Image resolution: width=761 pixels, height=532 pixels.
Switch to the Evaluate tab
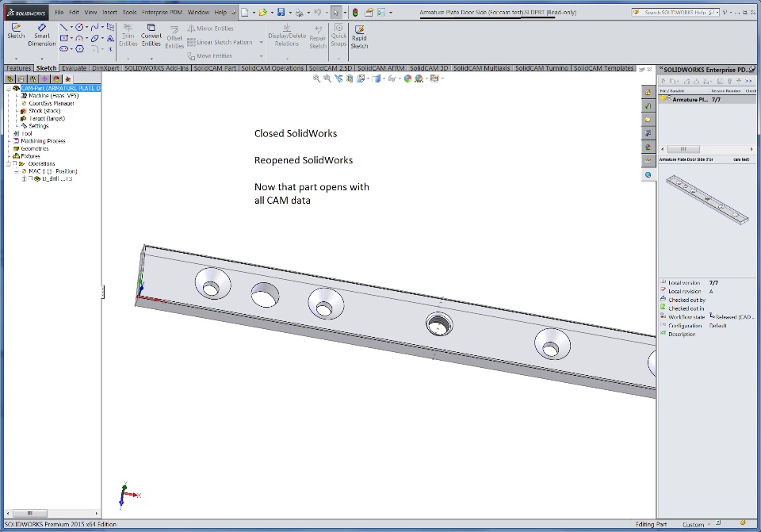pyautogui.click(x=75, y=68)
